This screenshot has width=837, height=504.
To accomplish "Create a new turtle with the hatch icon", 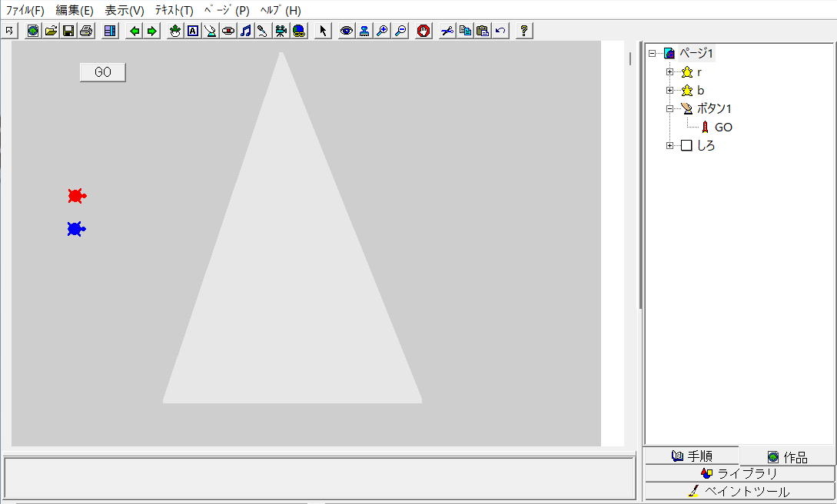I will click(x=175, y=31).
